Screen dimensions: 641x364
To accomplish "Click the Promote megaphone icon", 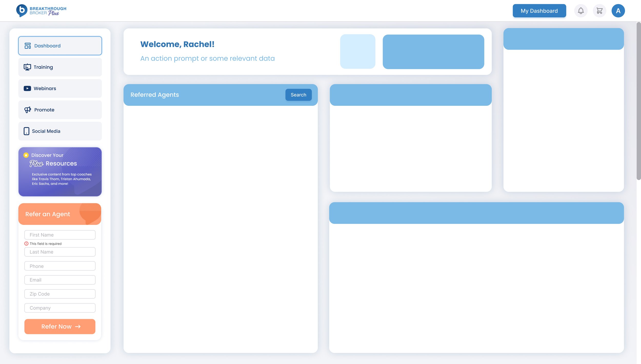I will coord(27,110).
